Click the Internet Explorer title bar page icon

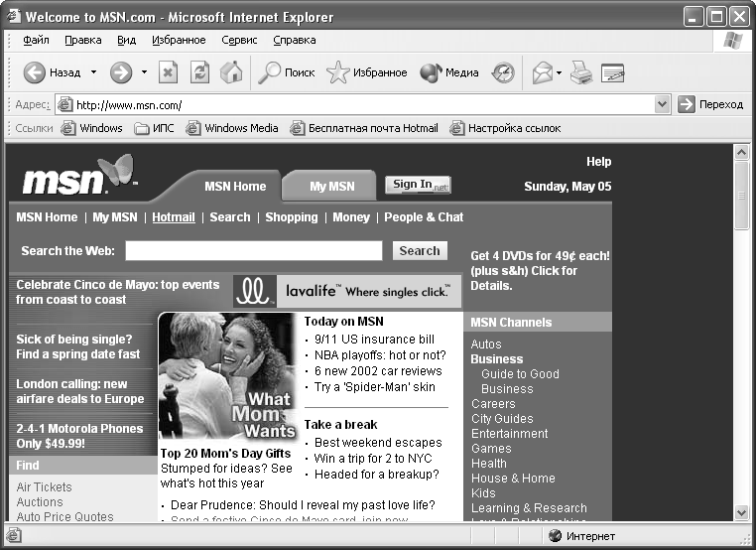[x=14, y=17]
